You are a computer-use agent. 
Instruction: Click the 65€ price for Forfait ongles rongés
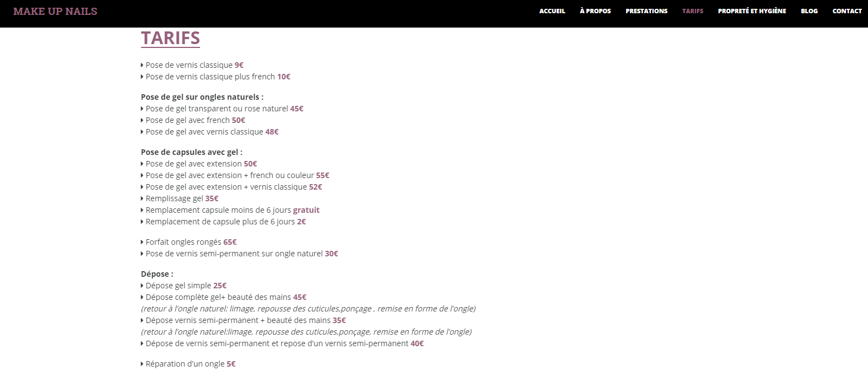pyautogui.click(x=230, y=242)
